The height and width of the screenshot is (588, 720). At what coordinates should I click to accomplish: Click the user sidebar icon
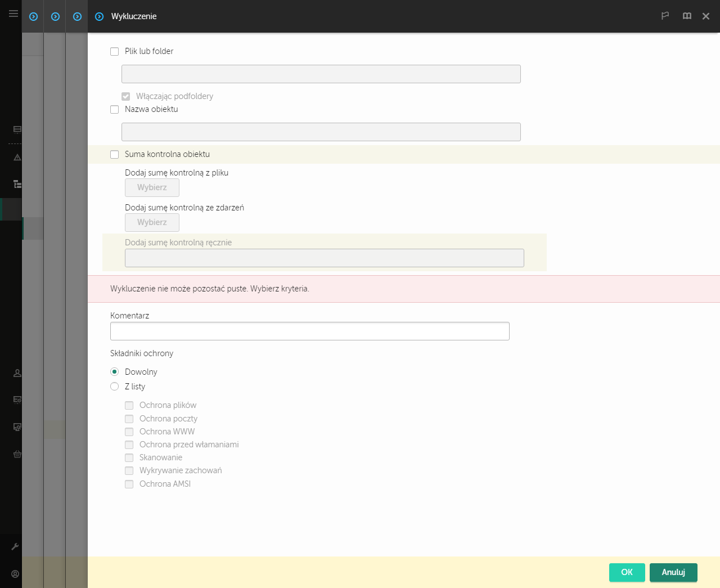[17, 373]
